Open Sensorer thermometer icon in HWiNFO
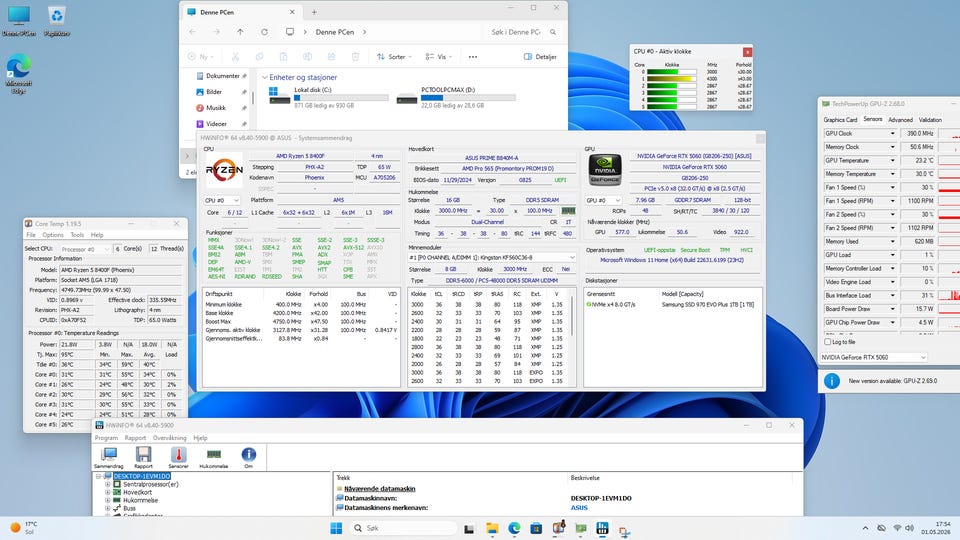Image resolution: width=960 pixels, height=540 pixels. click(178, 457)
